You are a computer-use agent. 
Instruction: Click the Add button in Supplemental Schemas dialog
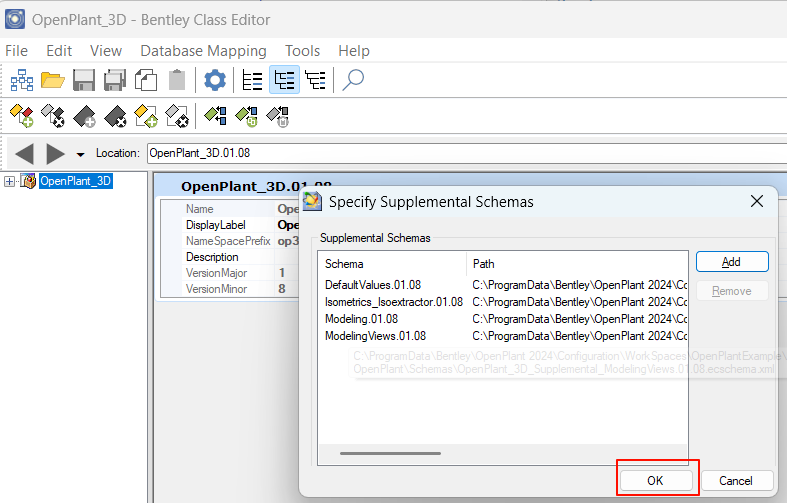pyautogui.click(x=732, y=262)
